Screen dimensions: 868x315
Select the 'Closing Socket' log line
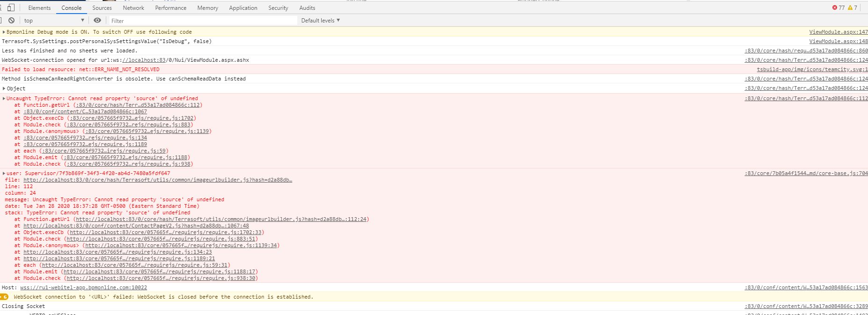(x=23, y=306)
